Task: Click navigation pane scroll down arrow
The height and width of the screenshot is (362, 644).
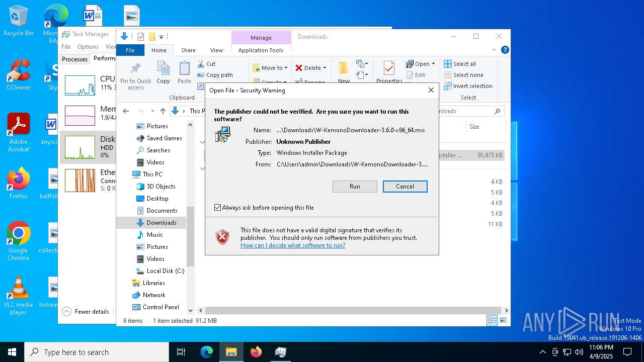Action: tap(190, 311)
